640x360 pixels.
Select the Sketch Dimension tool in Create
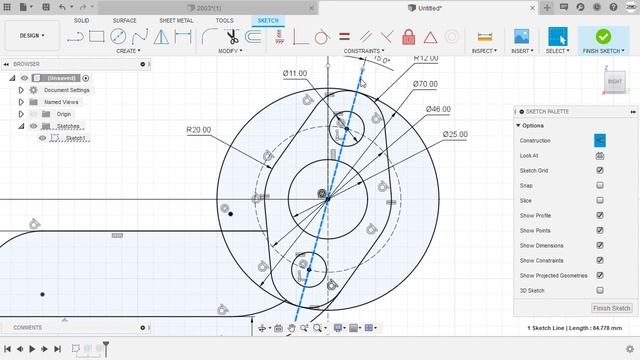183,37
